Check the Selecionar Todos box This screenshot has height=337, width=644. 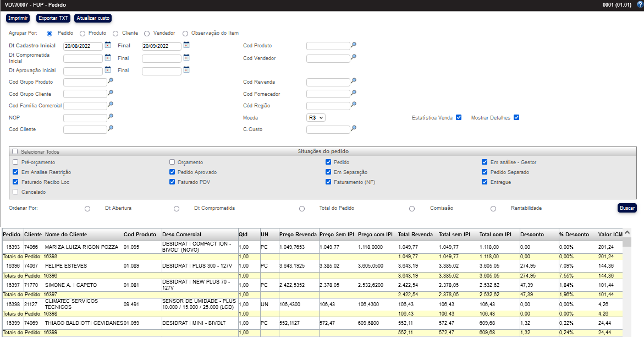click(x=15, y=151)
